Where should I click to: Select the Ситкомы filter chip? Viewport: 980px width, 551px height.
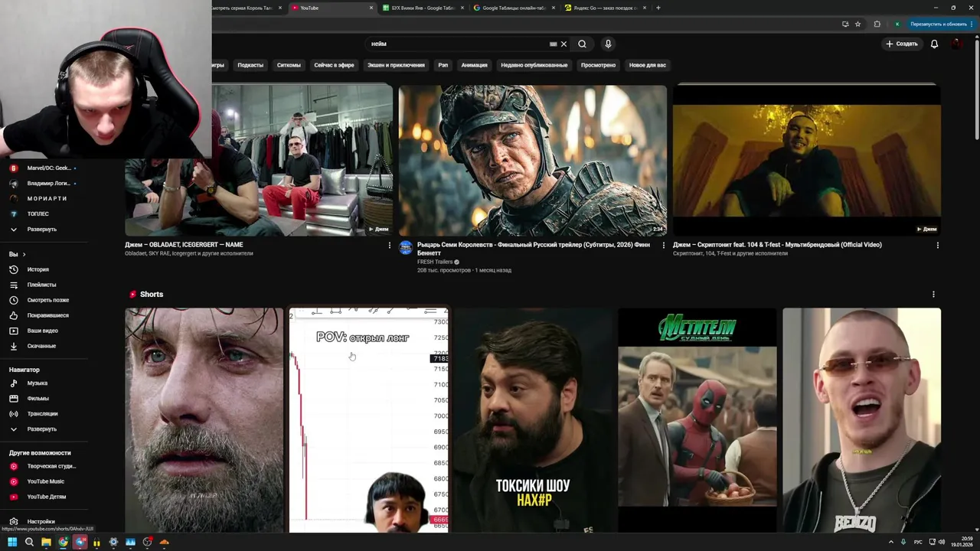(289, 65)
